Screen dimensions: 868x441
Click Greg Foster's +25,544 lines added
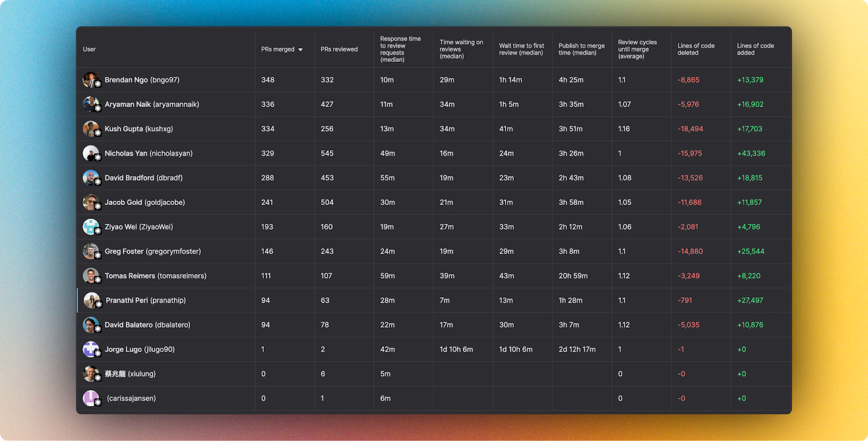pyautogui.click(x=751, y=251)
